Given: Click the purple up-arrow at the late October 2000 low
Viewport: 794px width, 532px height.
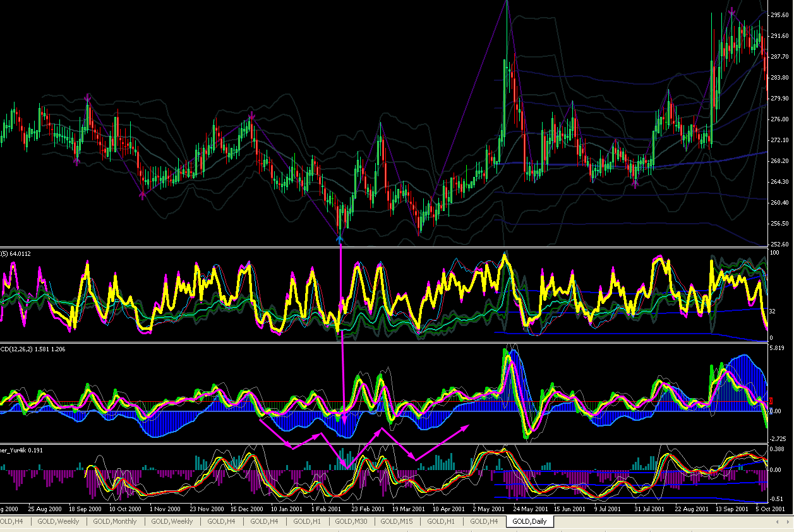Looking at the screenshot, I should click(142, 196).
